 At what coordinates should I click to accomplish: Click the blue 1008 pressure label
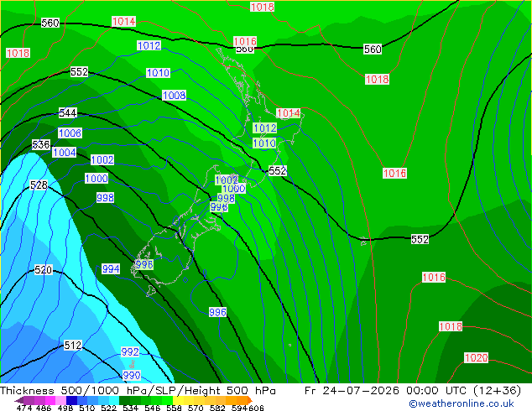(175, 96)
